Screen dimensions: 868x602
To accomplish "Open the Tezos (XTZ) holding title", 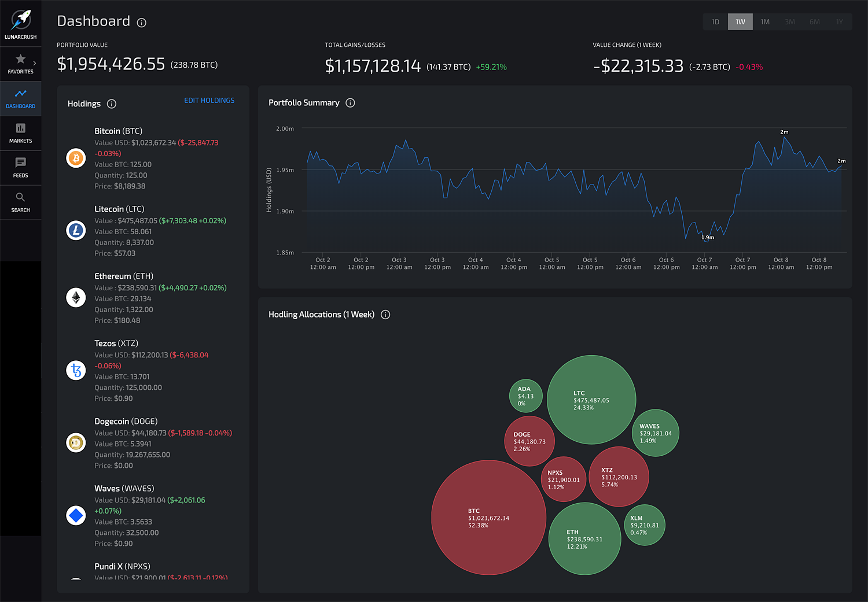I will click(116, 344).
